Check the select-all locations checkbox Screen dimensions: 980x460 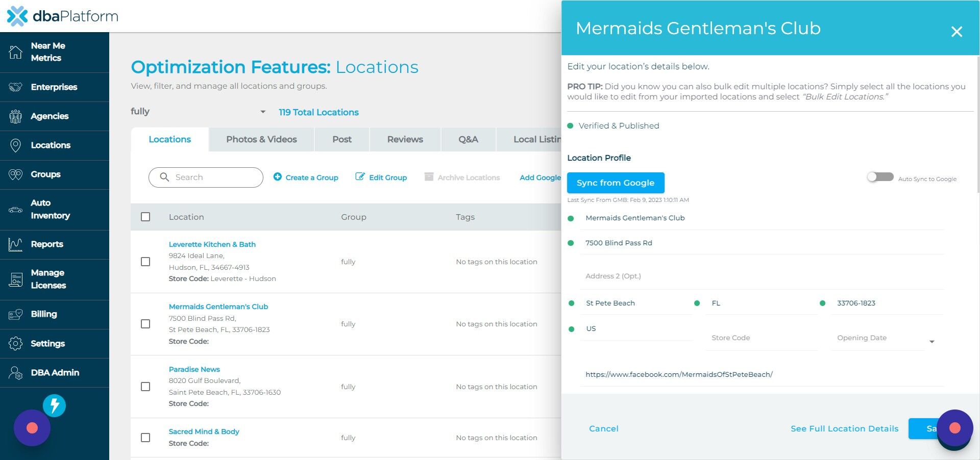[x=145, y=217]
